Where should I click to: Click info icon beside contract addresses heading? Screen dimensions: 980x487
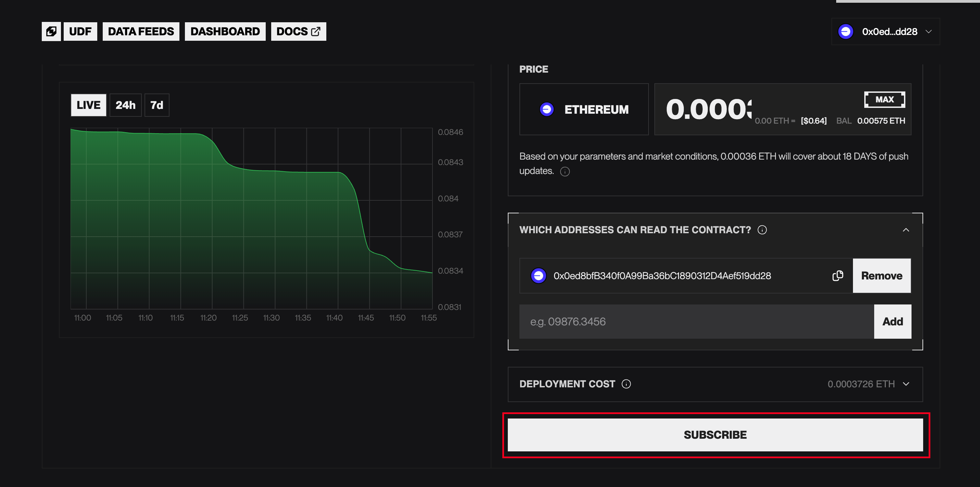762,230
